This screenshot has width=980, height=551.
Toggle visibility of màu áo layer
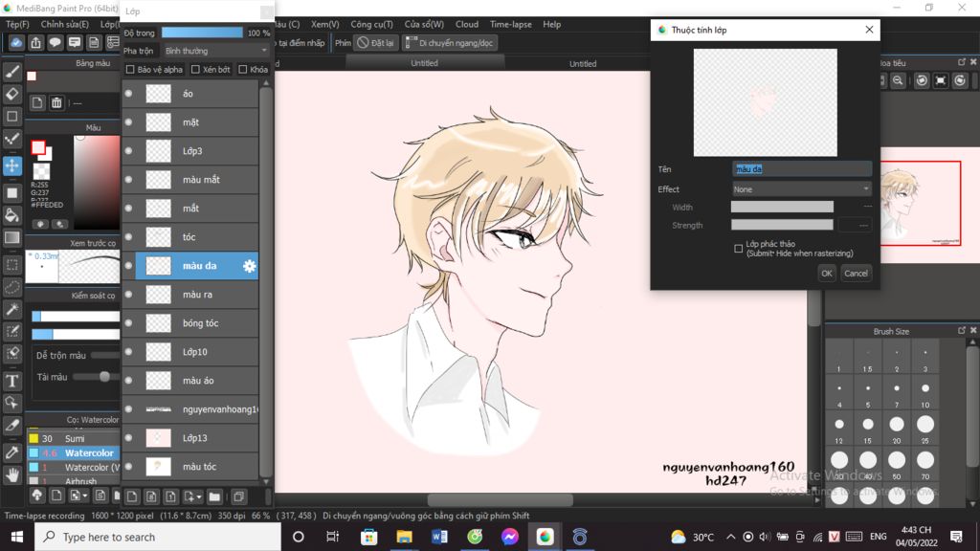129,381
